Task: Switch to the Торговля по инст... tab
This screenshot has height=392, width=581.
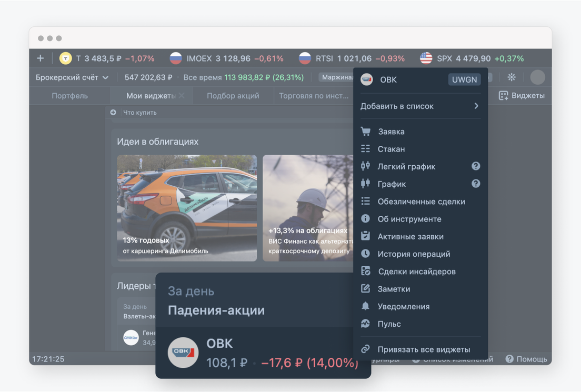Action: pyautogui.click(x=314, y=96)
